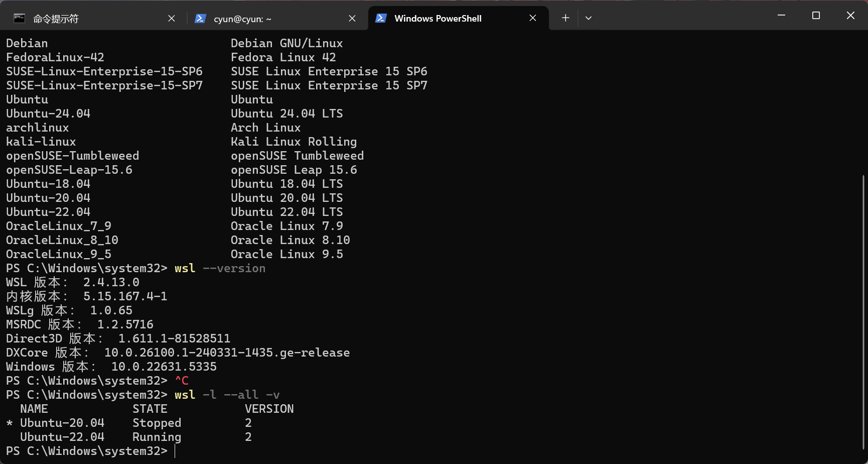Click 'Kali Linux Rolling' friendly name

[x=294, y=142]
